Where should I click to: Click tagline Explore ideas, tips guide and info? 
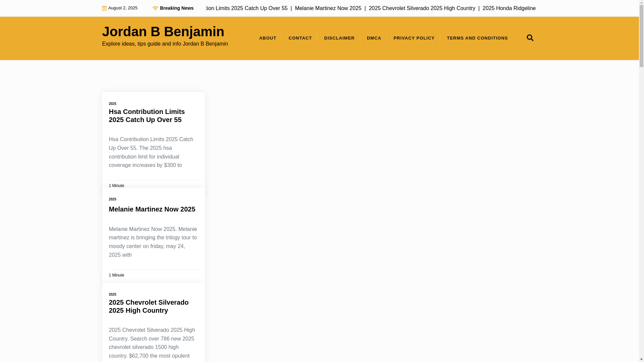click(x=165, y=44)
